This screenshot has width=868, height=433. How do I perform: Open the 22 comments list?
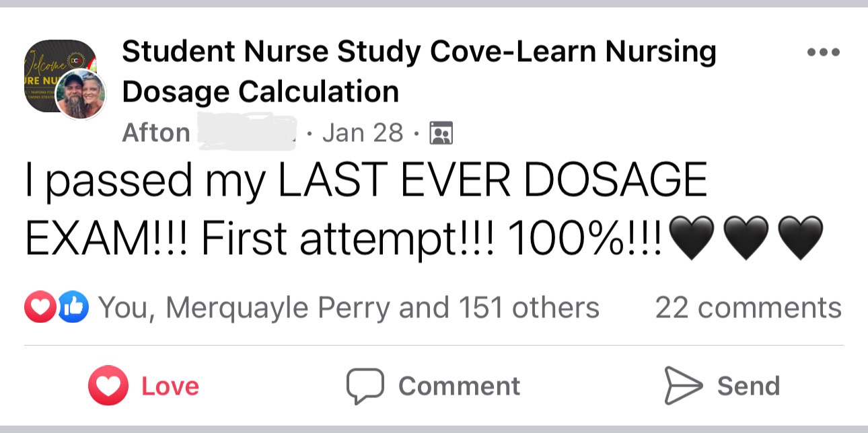748,308
